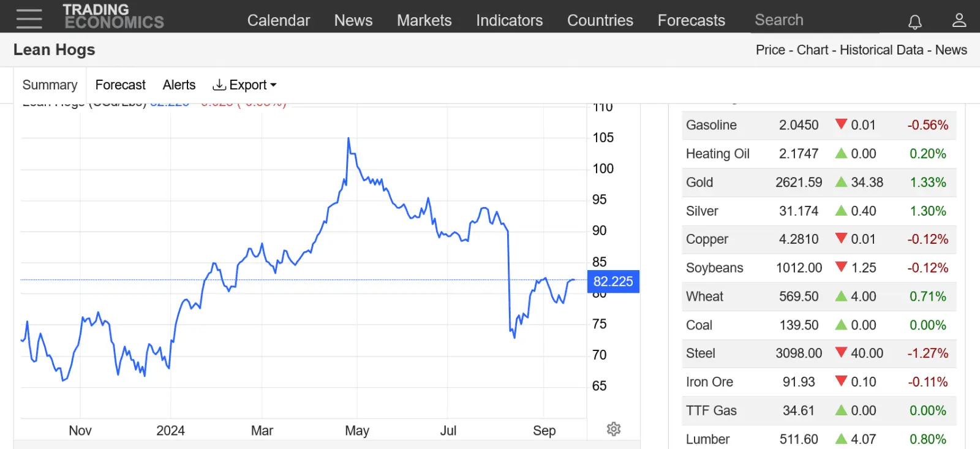Open the Countries menu item

click(x=600, y=20)
